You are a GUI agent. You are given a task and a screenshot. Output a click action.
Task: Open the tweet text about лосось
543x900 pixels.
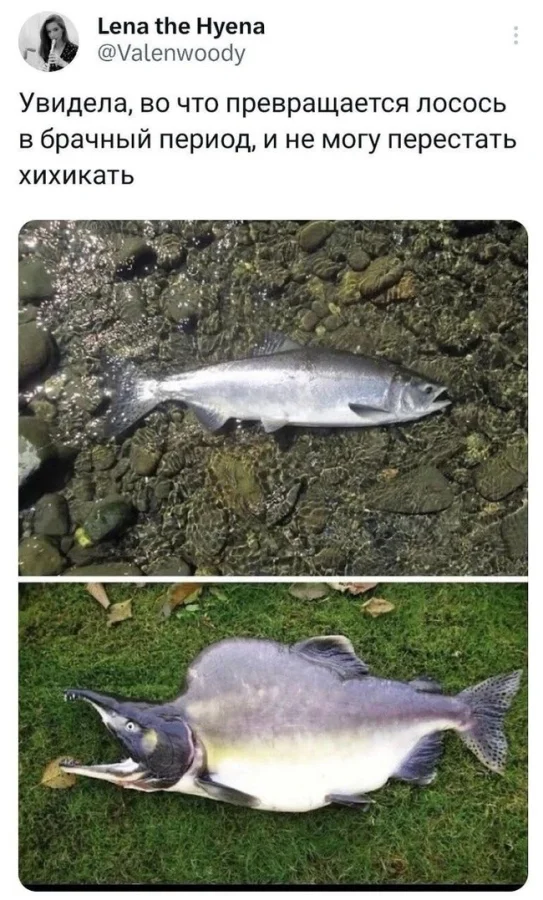267,139
